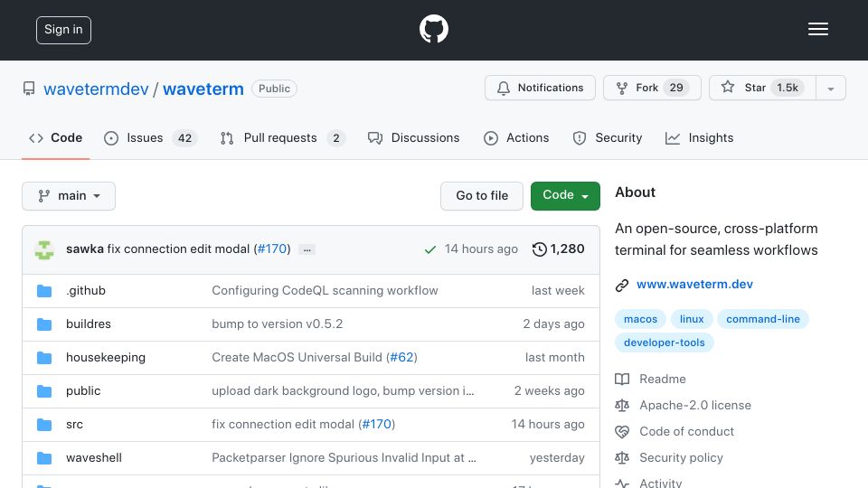
Task: Click the command-line topic tag
Action: tap(763, 319)
